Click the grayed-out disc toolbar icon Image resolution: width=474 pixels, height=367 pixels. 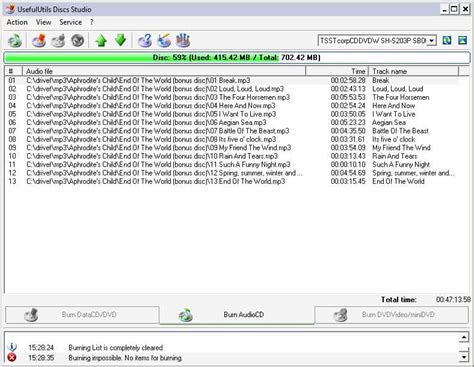58,41
